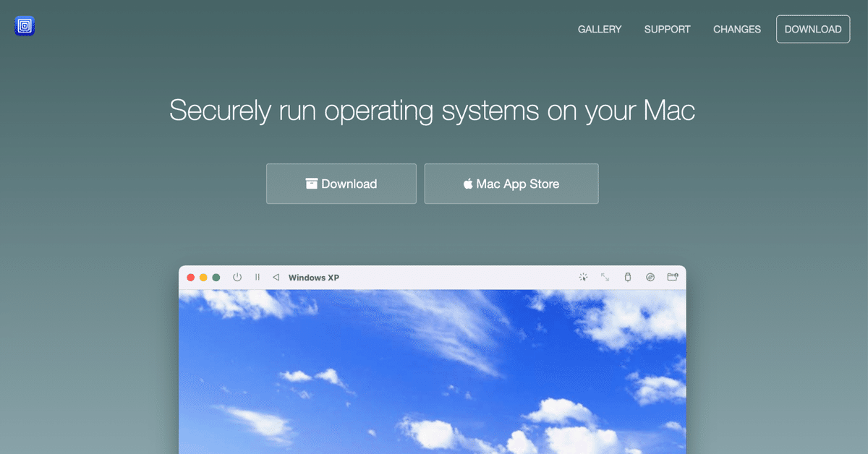This screenshot has width=868, height=454.
Task: Toggle the display resize mode icon
Action: [x=605, y=277]
